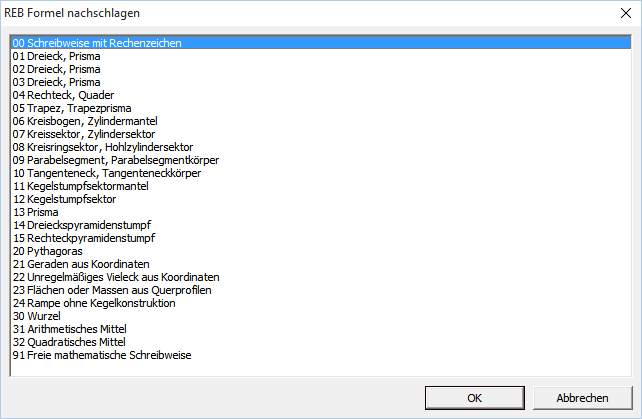Viewport: 642px width, 419px height.
Task: Select '08 Kreisringsektor, Hohlzylindersektor'
Action: tap(321, 147)
